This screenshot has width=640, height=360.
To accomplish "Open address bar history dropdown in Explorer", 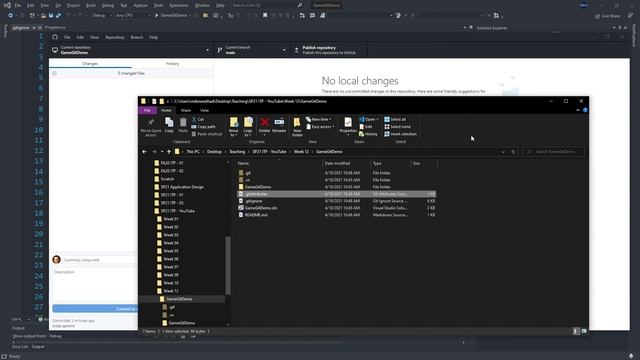I will pyautogui.click(x=503, y=152).
